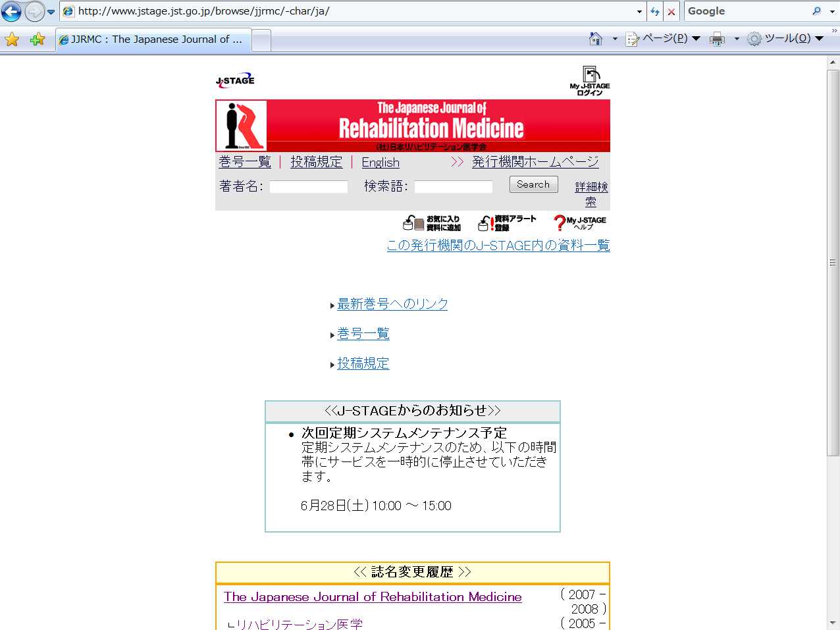The image size is (840, 630).
Task: Click the address bar URL field
Action: pos(348,11)
